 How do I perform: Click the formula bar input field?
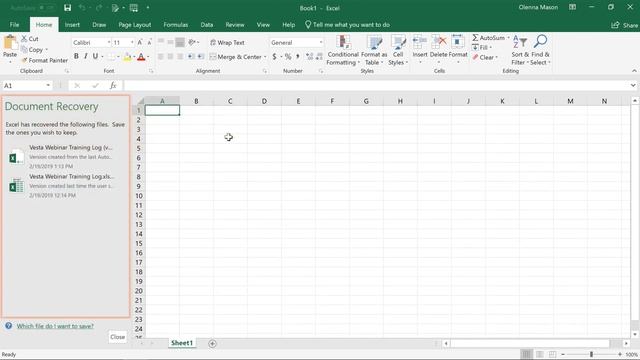coord(376,85)
